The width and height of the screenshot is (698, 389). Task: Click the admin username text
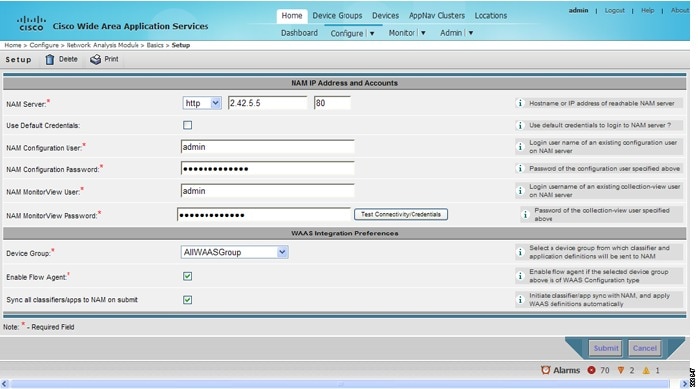[578, 10]
